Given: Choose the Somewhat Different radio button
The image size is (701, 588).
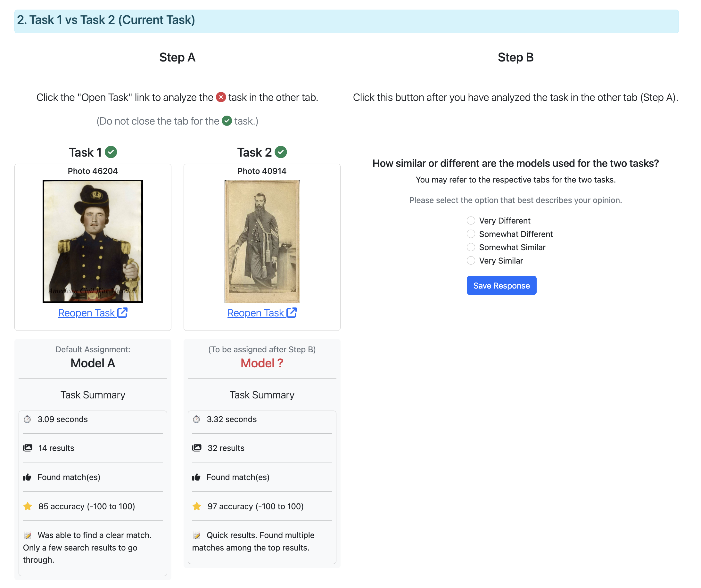Looking at the screenshot, I should pos(471,234).
